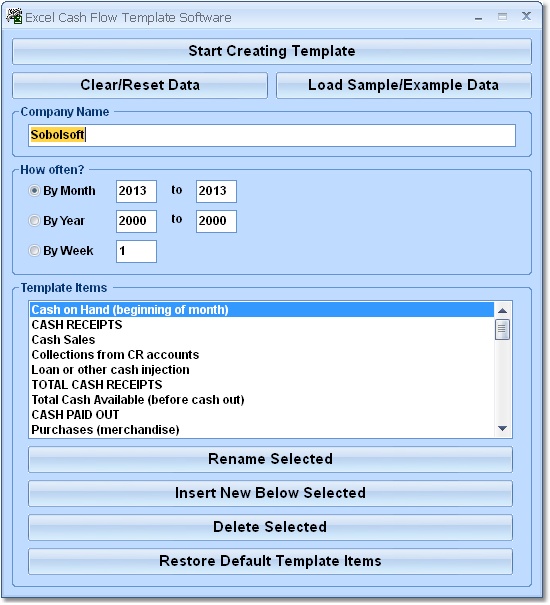Viewport: 550px width, 605px height.
Task: Select 'Loan or other cash injection' item
Action: coord(262,370)
